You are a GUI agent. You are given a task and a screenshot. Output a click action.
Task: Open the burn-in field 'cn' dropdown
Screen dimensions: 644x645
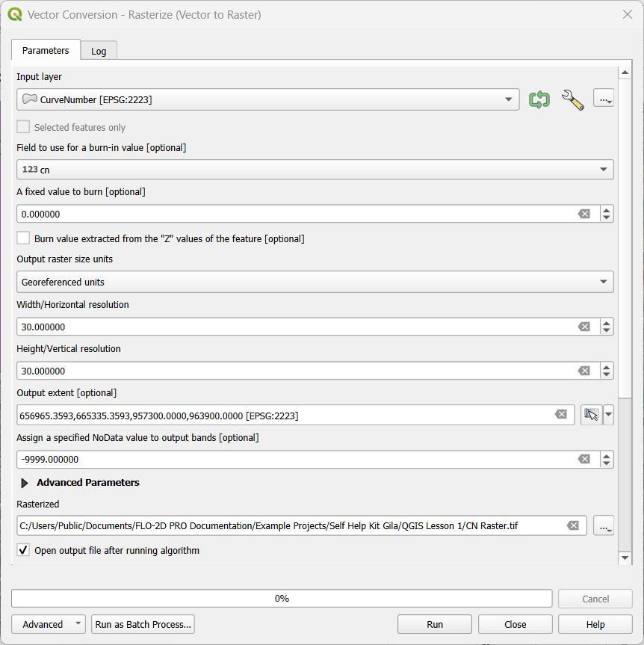coord(315,170)
